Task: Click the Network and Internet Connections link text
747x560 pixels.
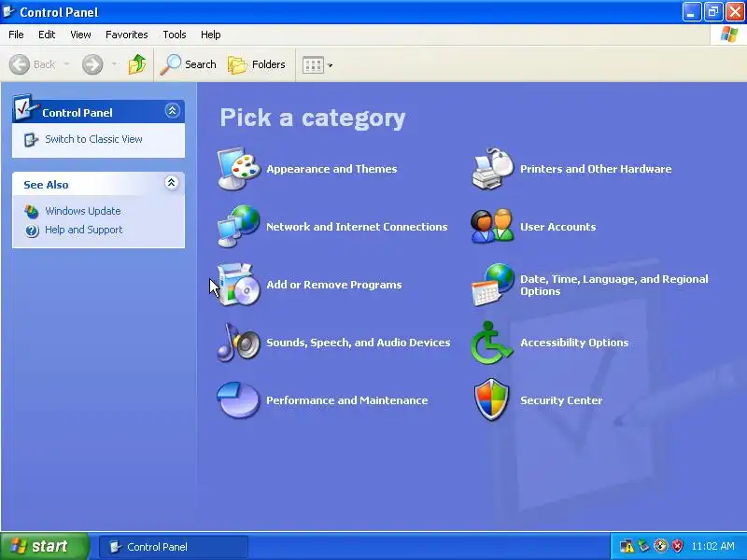Action: [x=357, y=227]
